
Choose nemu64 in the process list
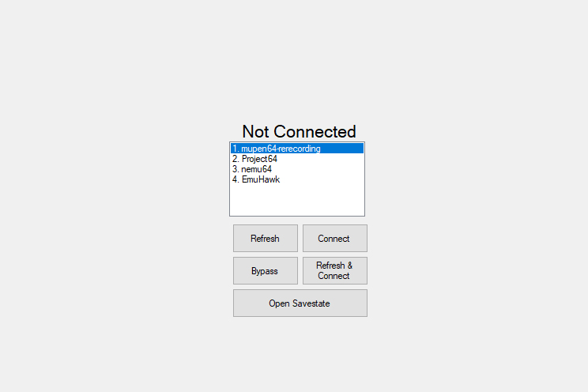pos(297,169)
